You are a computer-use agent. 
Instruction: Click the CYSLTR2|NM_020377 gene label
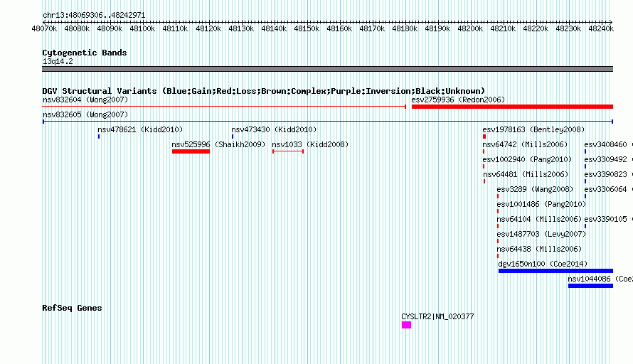click(x=437, y=317)
